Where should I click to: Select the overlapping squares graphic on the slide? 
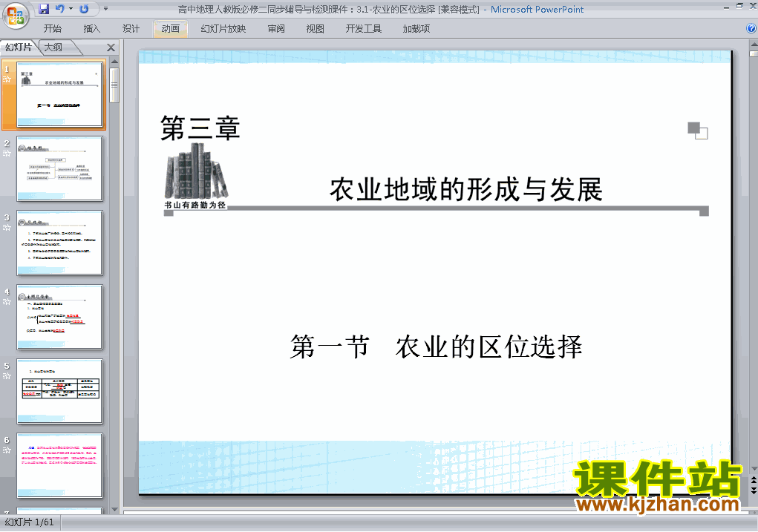pos(698,131)
